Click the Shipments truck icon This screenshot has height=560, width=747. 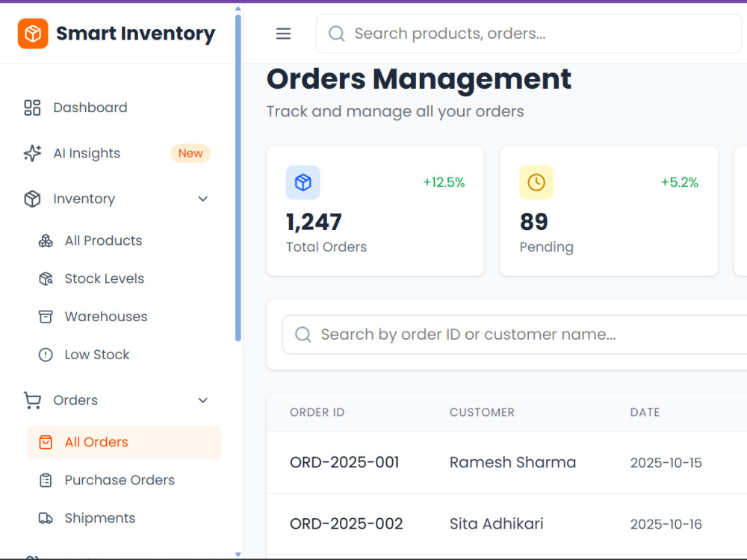[46, 518]
